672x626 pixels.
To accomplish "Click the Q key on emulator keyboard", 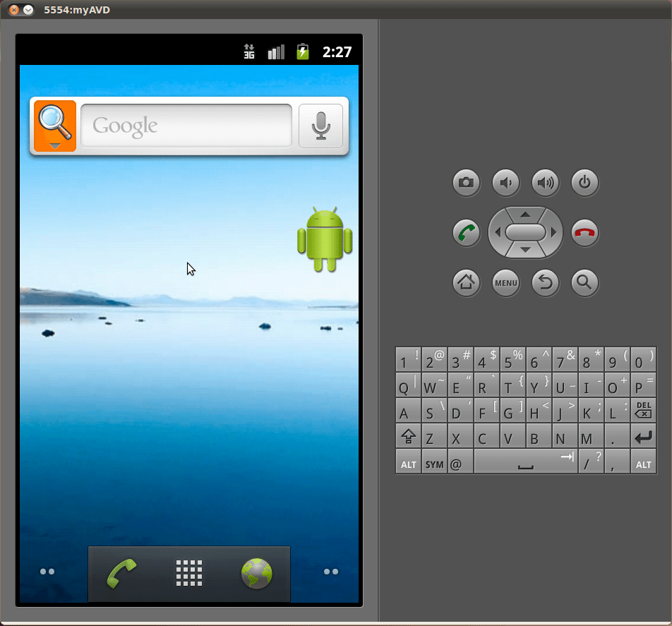I will (x=408, y=385).
